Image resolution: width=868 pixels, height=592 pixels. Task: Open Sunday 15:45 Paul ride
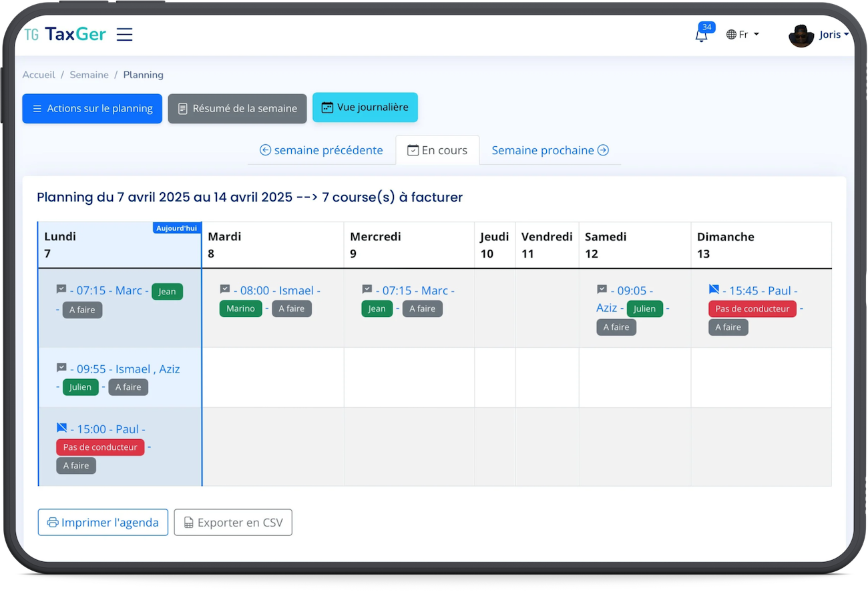pyautogui.click(x=760, y=290)
